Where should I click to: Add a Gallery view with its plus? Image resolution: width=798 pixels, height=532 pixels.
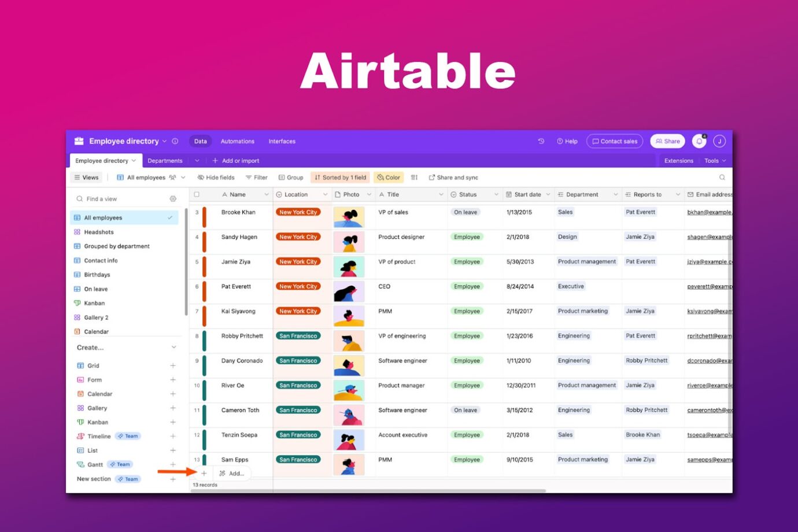click(x=173, y=408)
